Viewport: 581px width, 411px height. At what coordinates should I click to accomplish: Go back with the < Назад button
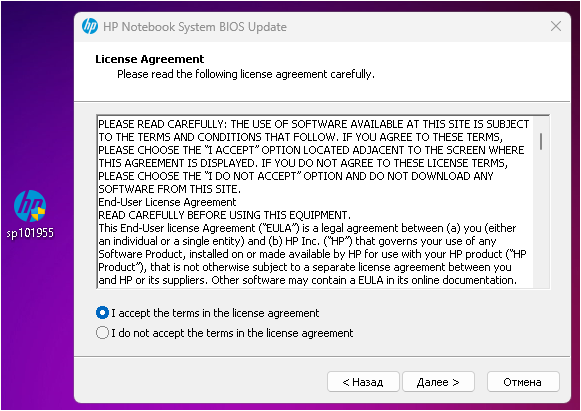tap(363, 382)
